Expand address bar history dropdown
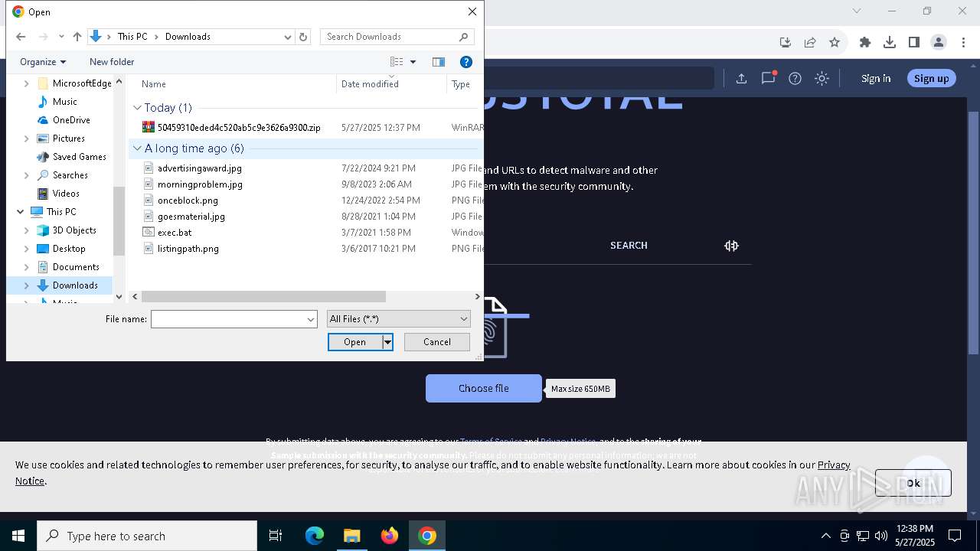 (x=288, y=37)
